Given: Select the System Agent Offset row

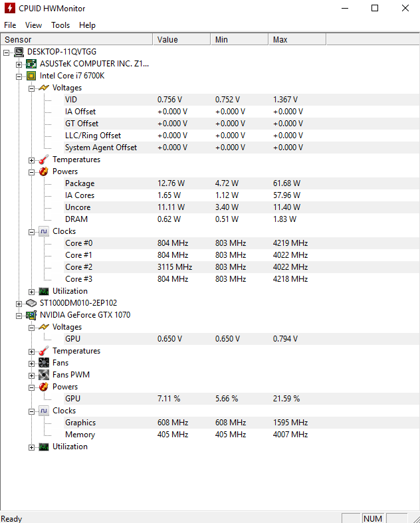Looking at the screenshot, I should point(241,148).
